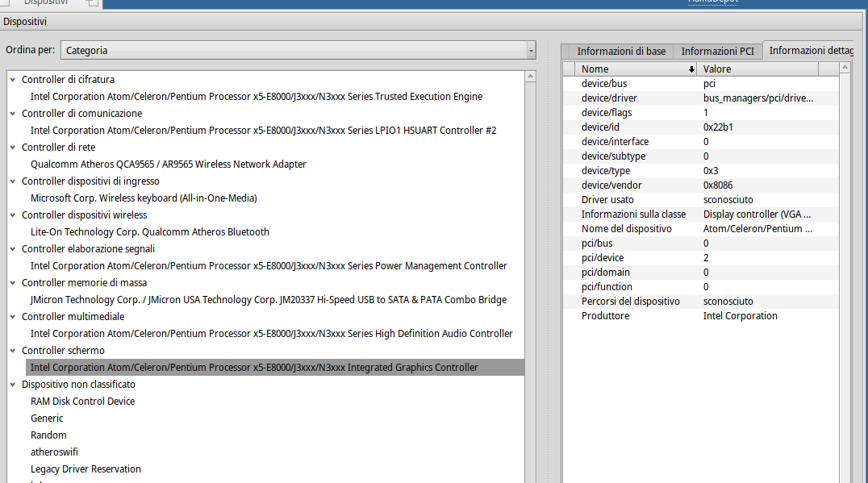The height and width of the screenshot is (483, 868).
Task: Select Qualcomm Atheros QCA9565 Wireless Network Adapter
Action: point(169,164)
